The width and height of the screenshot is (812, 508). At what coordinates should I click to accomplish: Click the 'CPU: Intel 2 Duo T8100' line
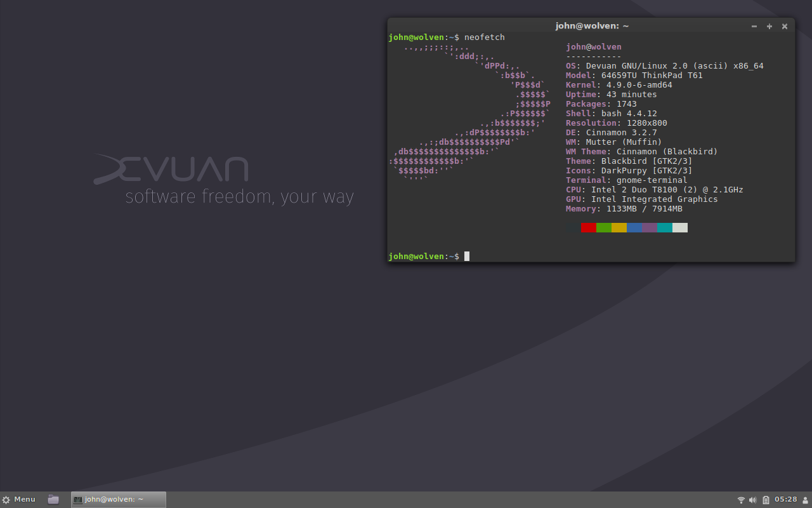coord(655,190)
